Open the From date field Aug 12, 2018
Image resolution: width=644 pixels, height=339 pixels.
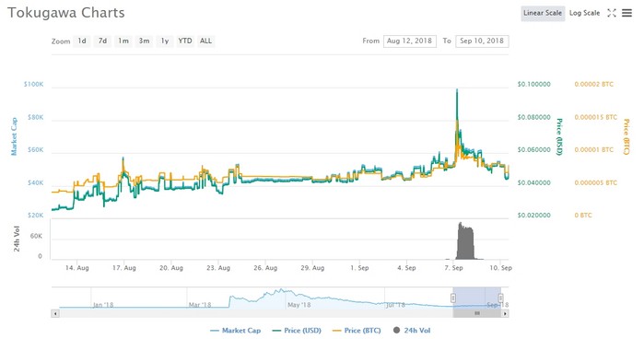tap(409, 41)
